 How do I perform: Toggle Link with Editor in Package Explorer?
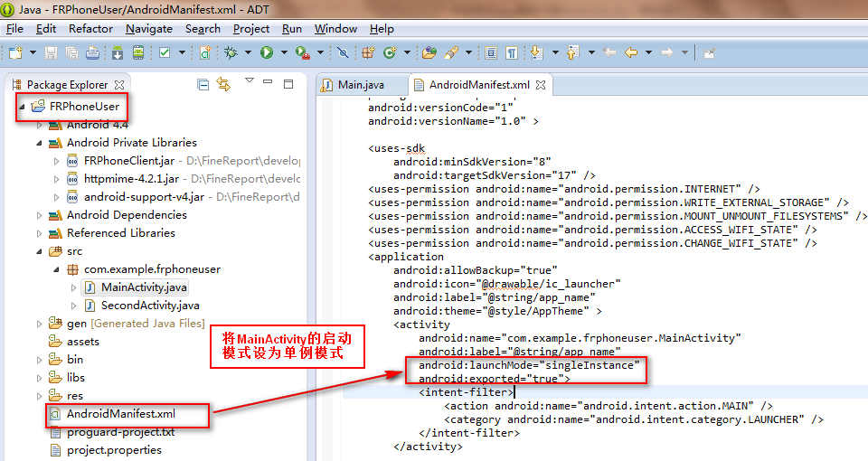tap(223, 84)
